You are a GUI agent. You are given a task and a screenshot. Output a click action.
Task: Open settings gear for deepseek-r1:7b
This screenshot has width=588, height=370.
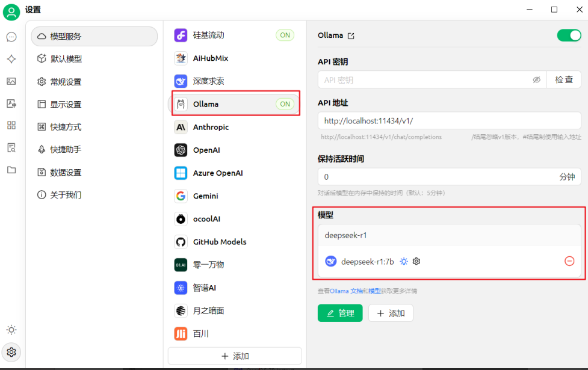point(416,261)
